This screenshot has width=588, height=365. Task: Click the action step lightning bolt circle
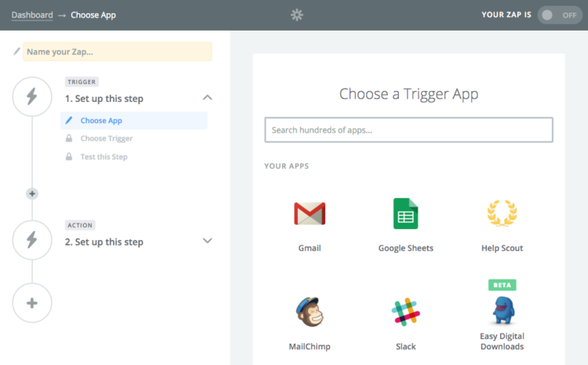32,240
